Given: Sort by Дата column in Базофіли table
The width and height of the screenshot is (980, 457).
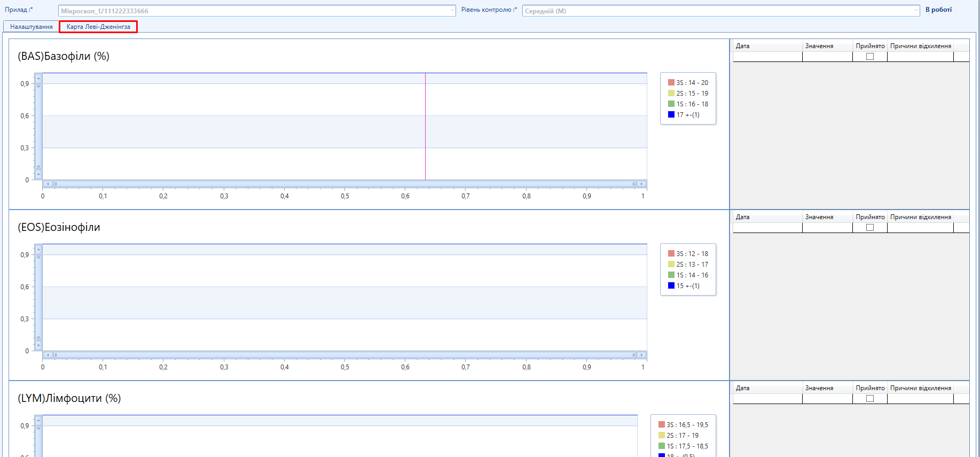Looking at the screenshot, I should [x=767, y=46].
